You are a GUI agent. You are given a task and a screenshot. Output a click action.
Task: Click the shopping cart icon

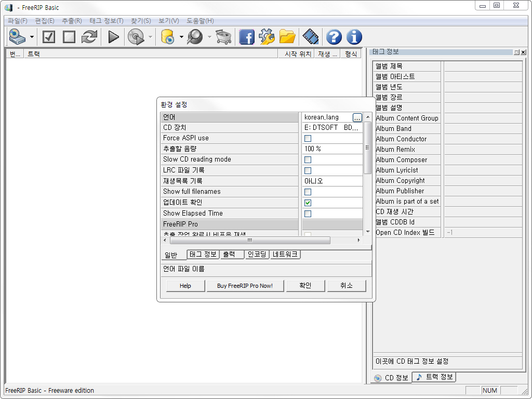[223, 37]
